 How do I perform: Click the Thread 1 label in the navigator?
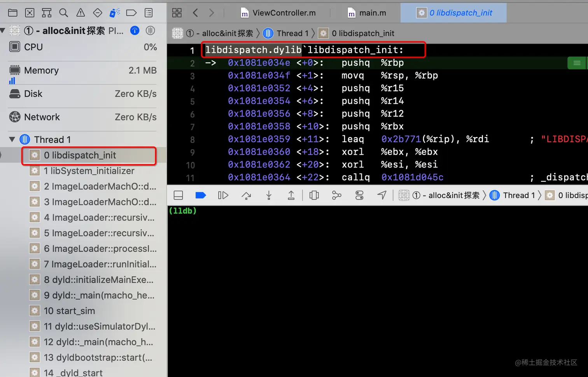pos(52,140)
